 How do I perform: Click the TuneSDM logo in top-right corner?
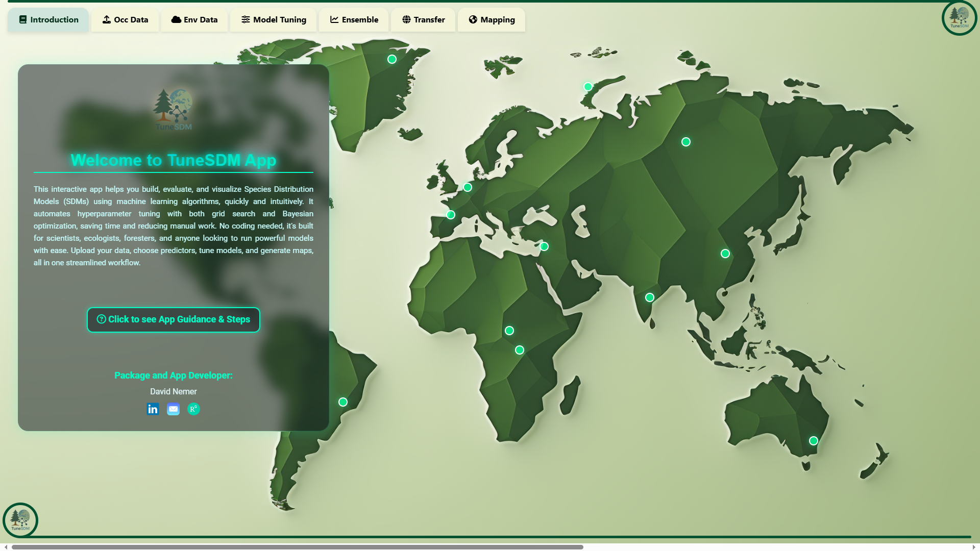pos(959,18)
